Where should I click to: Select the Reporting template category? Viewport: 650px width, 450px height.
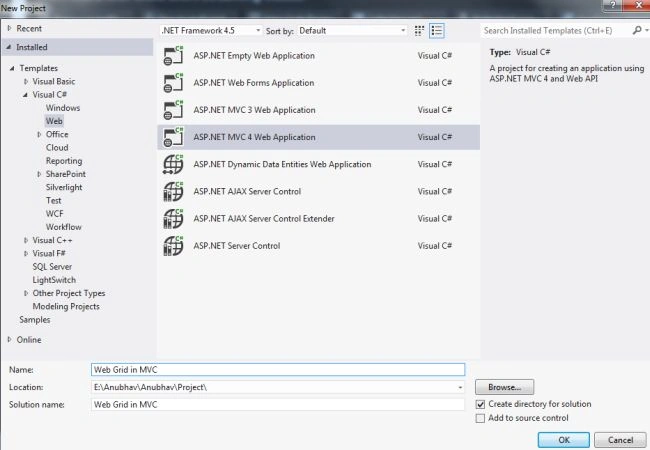pos(64,161)
